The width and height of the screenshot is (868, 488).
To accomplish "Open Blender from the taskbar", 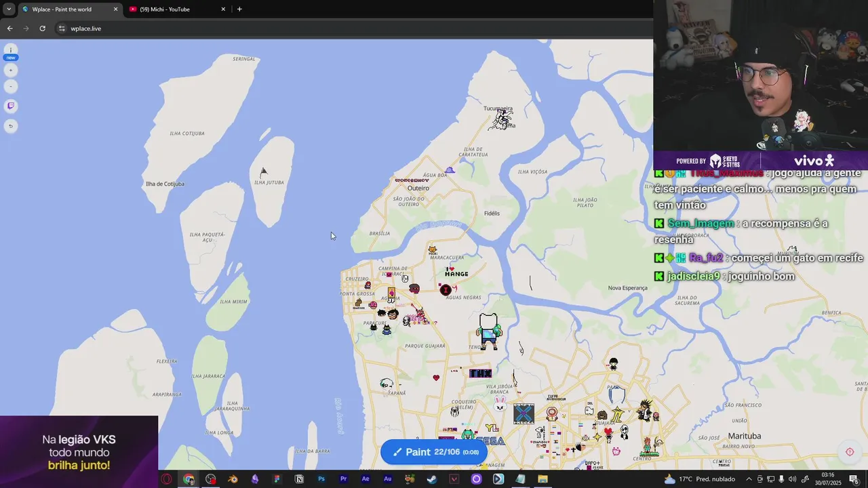I will (x=233, y=479).
